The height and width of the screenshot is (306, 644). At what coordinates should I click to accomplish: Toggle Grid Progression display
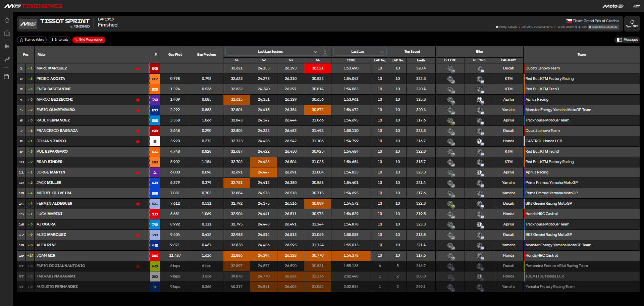click(x=89, y=40)
